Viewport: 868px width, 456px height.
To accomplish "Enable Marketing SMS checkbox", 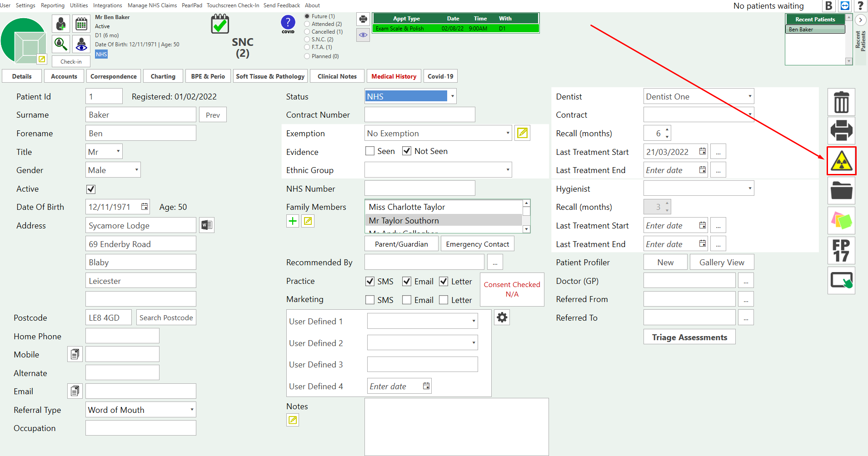I will [370, 300].
